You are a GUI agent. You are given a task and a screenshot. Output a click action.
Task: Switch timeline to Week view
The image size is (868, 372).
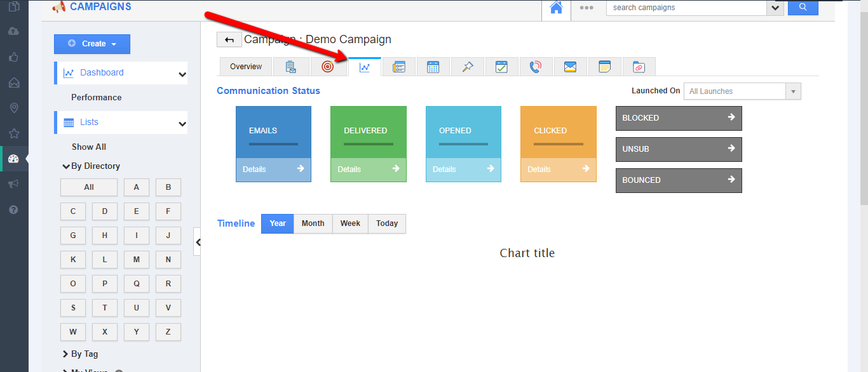click(350, 223)
